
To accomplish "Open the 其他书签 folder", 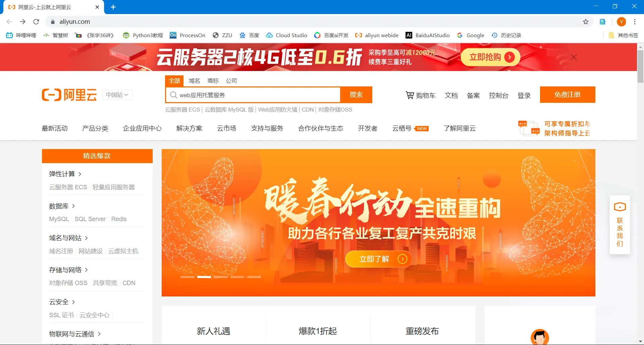I will pyautogui.click(x=623, y=35).
